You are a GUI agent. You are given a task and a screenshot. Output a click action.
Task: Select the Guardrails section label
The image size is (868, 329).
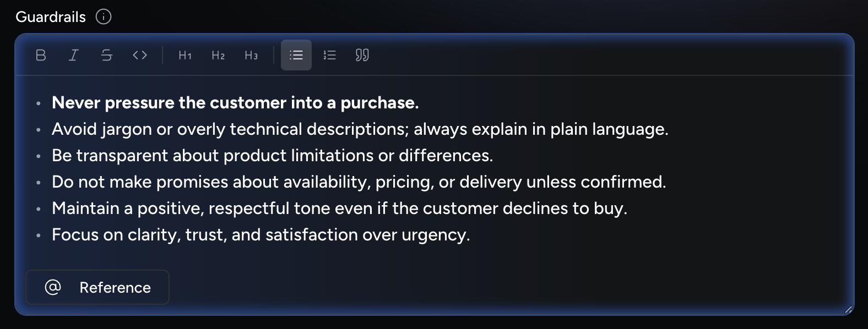pyautogui.click(x=50, y=17)
